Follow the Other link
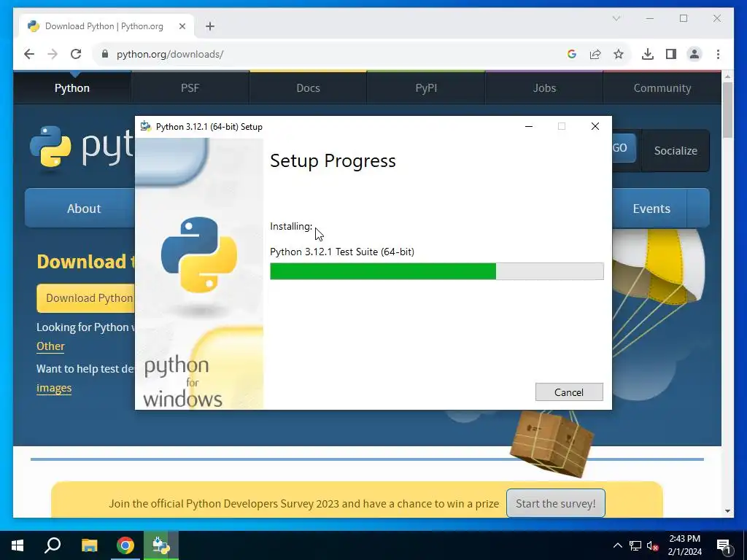 [x=50, y=346]
